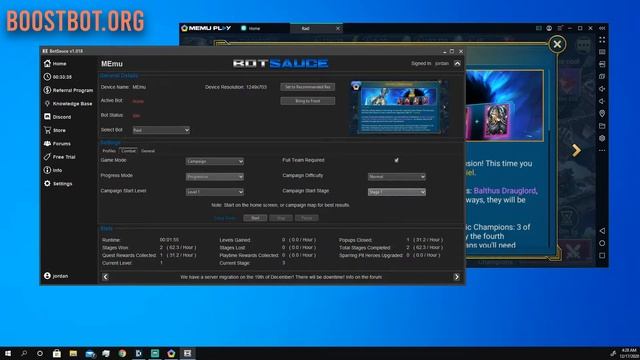Show previous news message with left arrow
The width and height of the screenshot is (640, 360).
coord(105,277)
